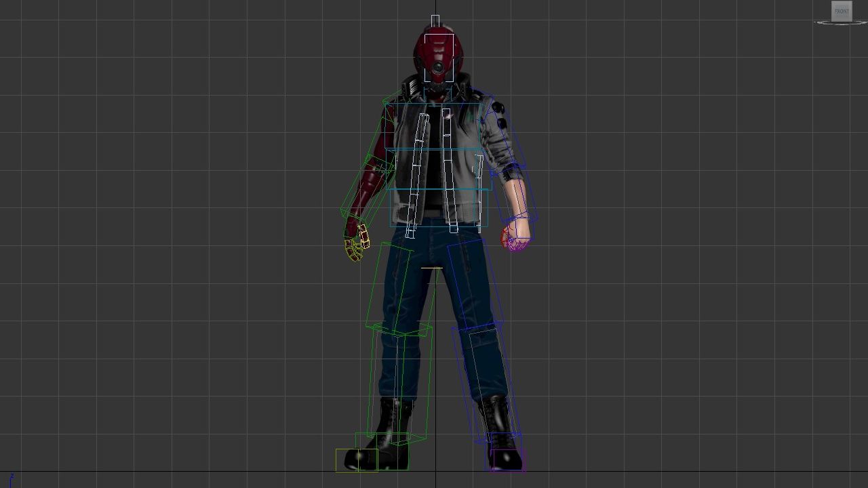Click the compass ring beneath the ViewCube
The image size is (868, 488).
coord(842,22)
